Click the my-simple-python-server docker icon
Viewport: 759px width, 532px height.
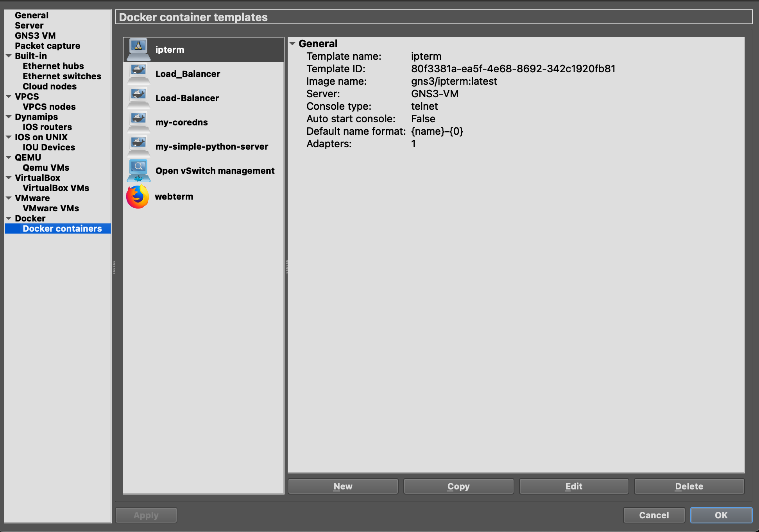coord(138,146)
